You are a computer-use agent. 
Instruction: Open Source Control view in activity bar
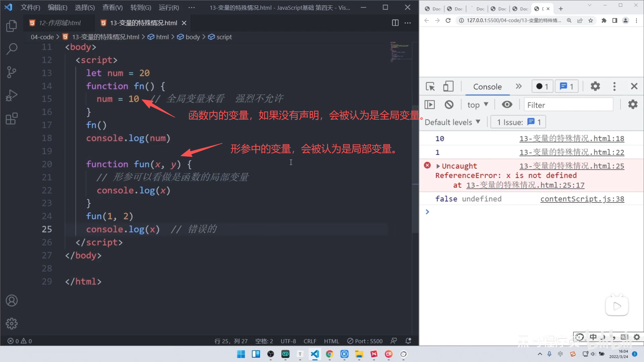click(12, 72)
